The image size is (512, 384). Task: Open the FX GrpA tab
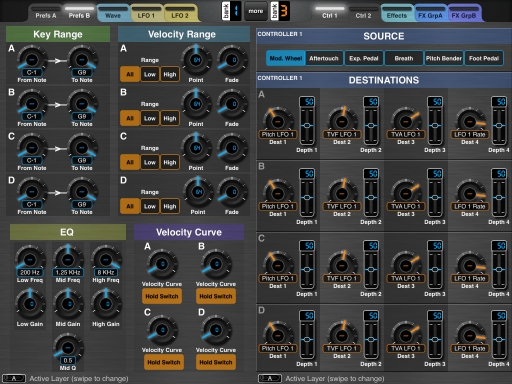(430, 13)
